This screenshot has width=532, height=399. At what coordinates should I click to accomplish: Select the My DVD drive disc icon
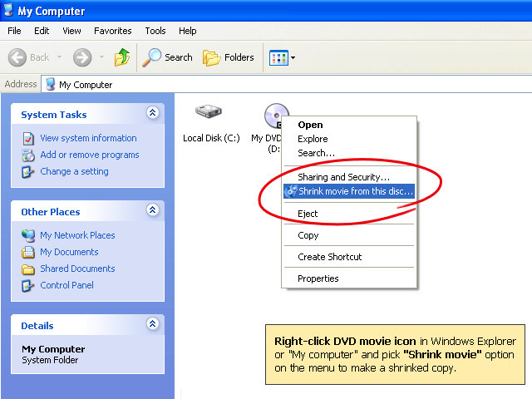click(276, 116)
